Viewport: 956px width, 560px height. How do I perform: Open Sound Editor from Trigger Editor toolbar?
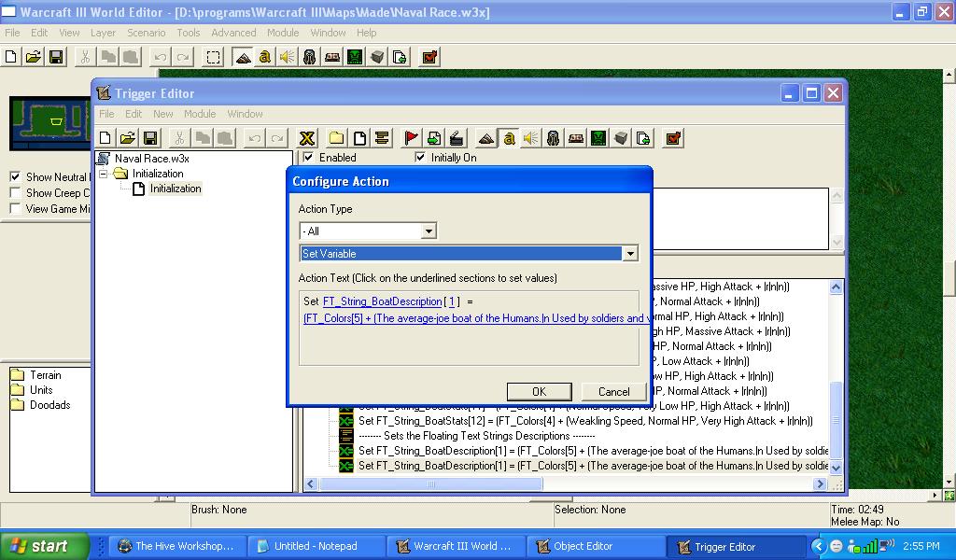pyautogui.click(x=530, y=138)
